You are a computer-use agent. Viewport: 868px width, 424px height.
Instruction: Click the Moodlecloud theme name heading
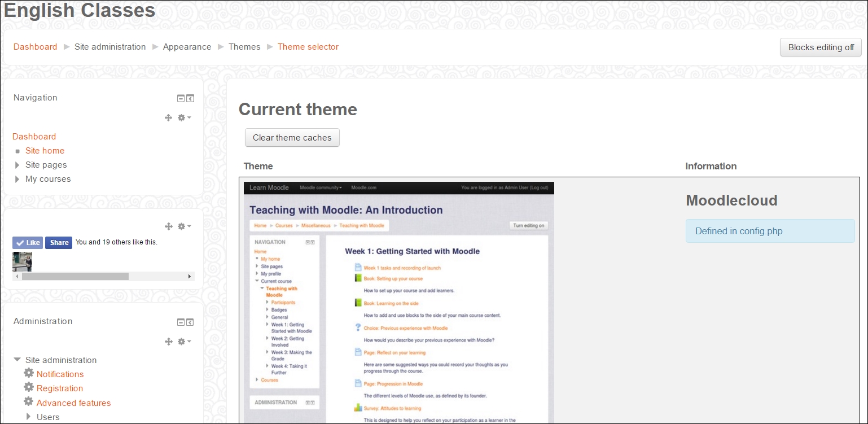tap(731, 200)
